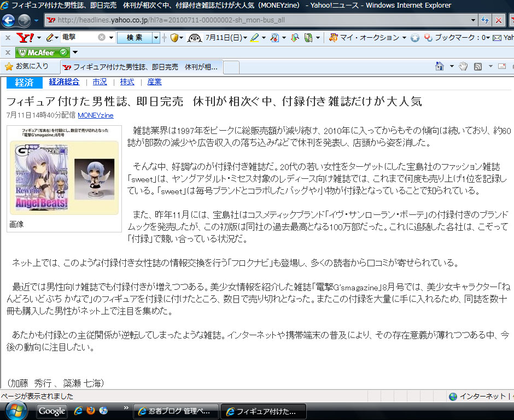The height and width of the screenshot is (420, 514).
Task: Click the page search magnifier icon
Action: coord(274,38)
